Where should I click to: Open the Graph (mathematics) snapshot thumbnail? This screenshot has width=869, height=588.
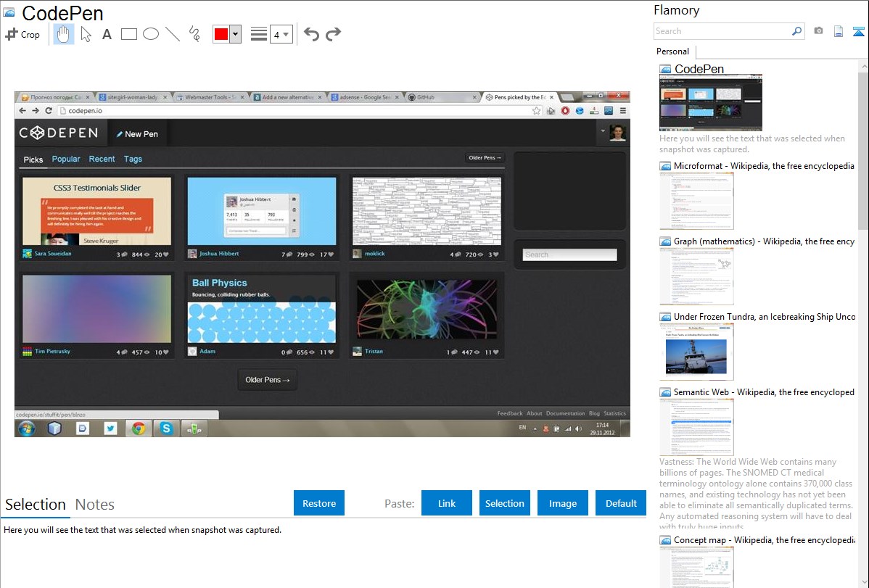pyautogui.click(x=696, y=276)
